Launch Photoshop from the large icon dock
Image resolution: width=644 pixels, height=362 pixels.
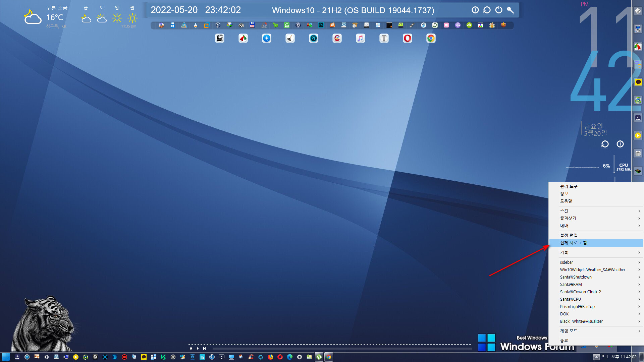314,38
